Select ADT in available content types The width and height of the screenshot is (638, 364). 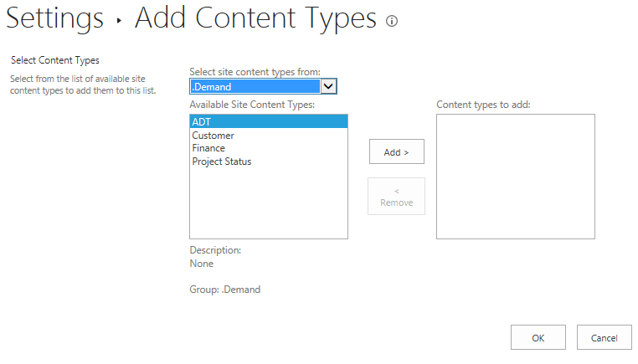[268, 122]
